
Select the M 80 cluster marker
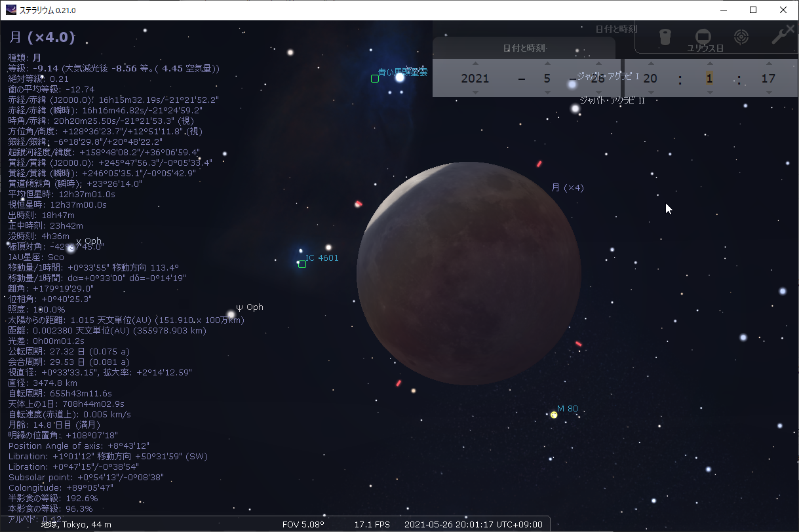tap(553, 413)
